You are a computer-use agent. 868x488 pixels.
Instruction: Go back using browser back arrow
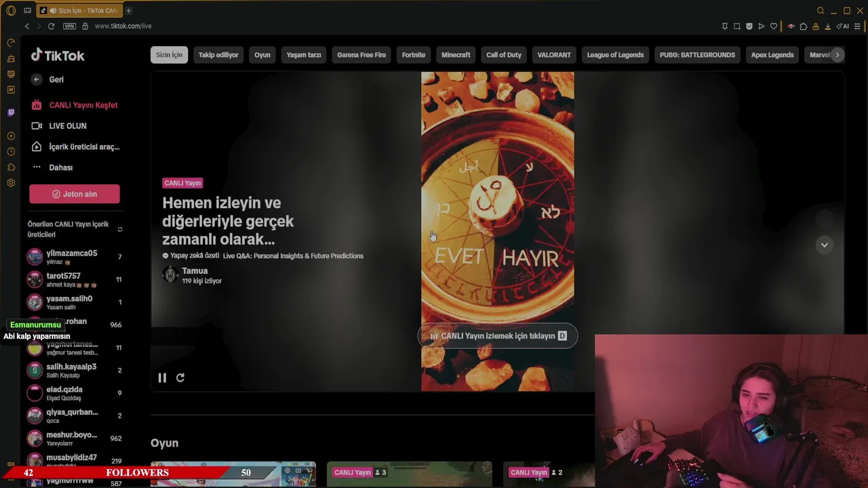click(x=27, y=26)
